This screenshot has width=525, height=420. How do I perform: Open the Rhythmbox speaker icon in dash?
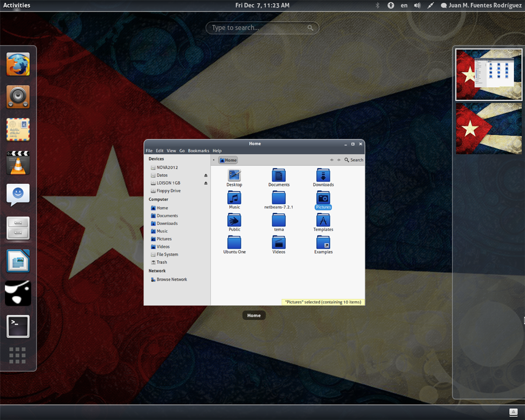[x=18, y=97]
